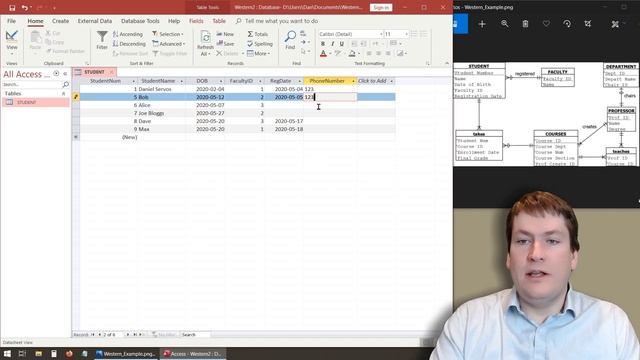640x360 pixels.
Task: Open the Selection filter dropdown
Action: 168,34
